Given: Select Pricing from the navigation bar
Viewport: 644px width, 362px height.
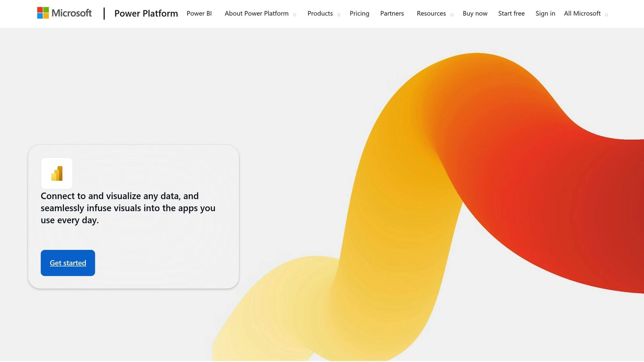Looking at the screenshot, I should click(x=359, y=14).
